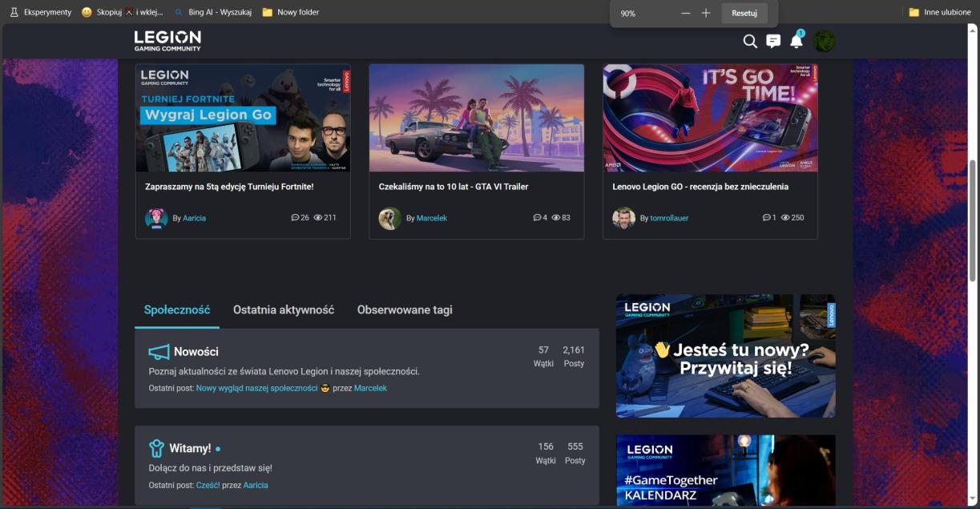Open the Witamy! forum section
Viewport: 980px width, 509px height.
coord(190,448)
